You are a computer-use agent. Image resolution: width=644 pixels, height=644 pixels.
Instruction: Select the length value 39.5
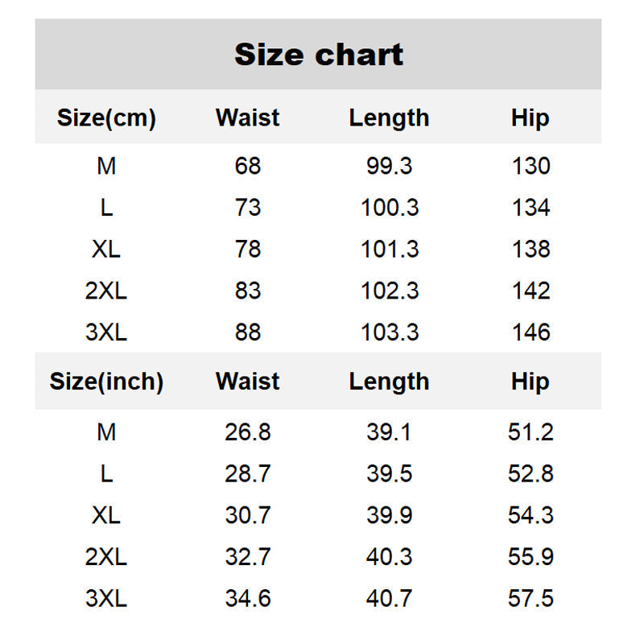point(390,473)
